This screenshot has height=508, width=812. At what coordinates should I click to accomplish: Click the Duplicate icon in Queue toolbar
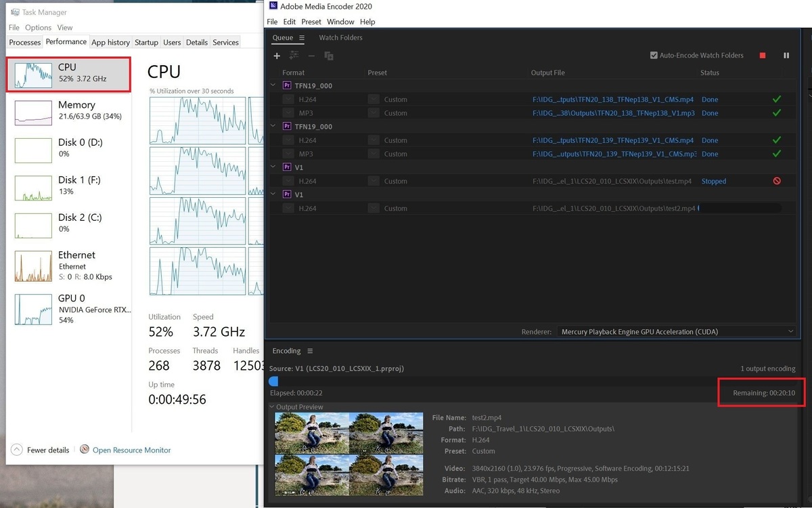329,56
